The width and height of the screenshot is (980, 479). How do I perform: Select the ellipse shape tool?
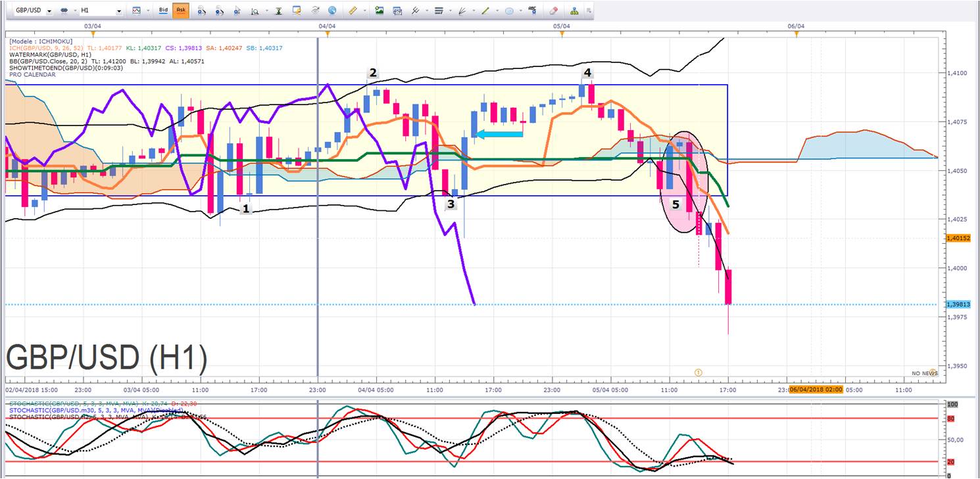tap(509, 11)
